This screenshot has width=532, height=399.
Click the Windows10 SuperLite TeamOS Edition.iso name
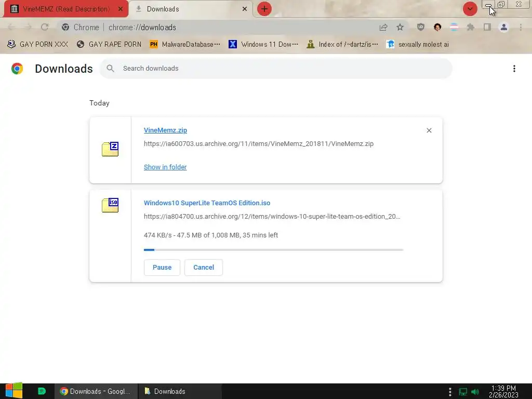coord(207,203)
